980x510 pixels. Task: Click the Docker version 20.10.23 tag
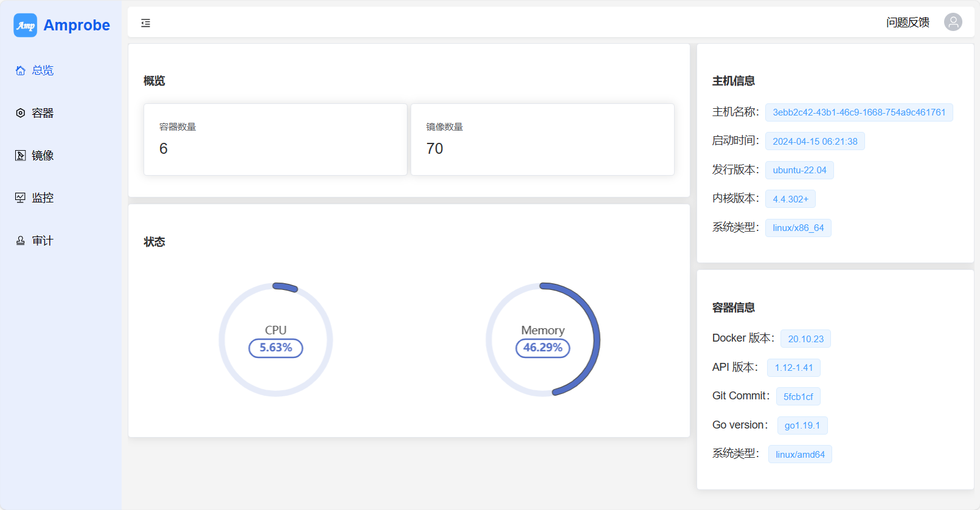click(x=805, y=339)
